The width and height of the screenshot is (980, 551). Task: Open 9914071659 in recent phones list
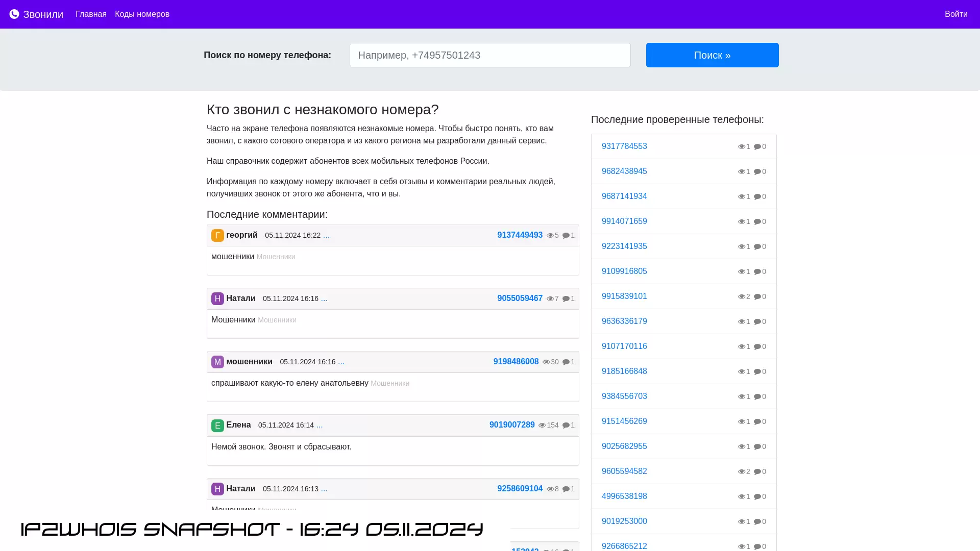(624, 221)
